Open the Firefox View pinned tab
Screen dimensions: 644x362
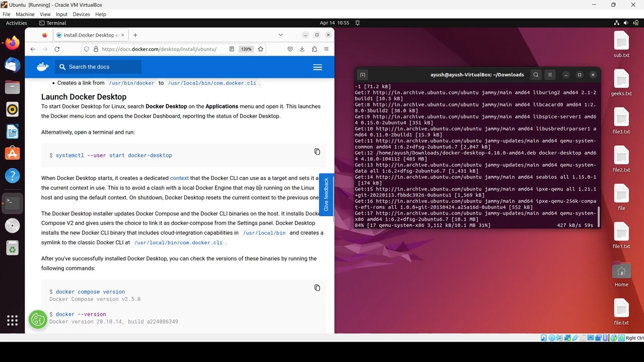45,35
